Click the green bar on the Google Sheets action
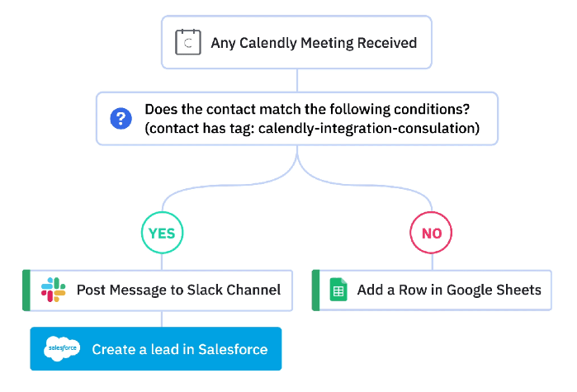Image resolution: width=577 pixels, height=392 pixels. click(x=315, y=290)
